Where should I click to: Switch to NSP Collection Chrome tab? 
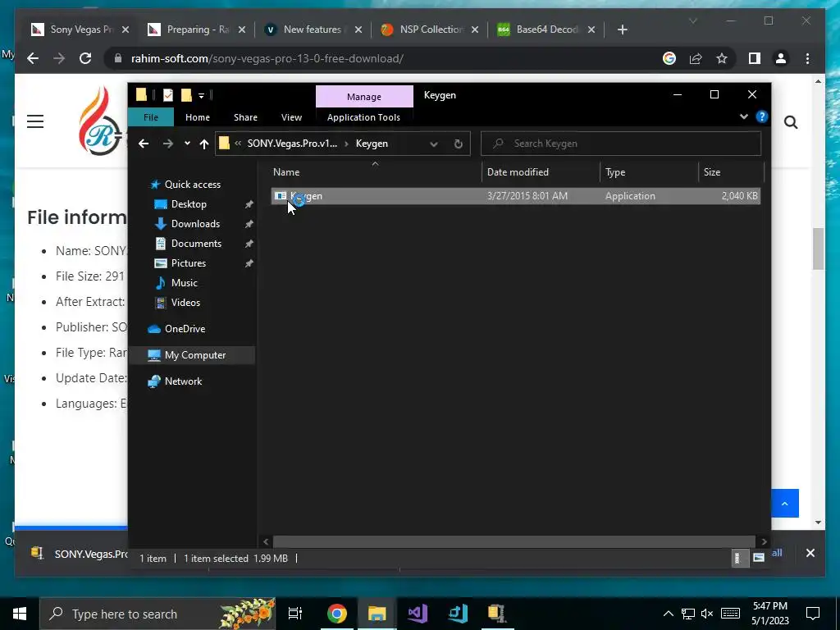click(x=430, y=30)
